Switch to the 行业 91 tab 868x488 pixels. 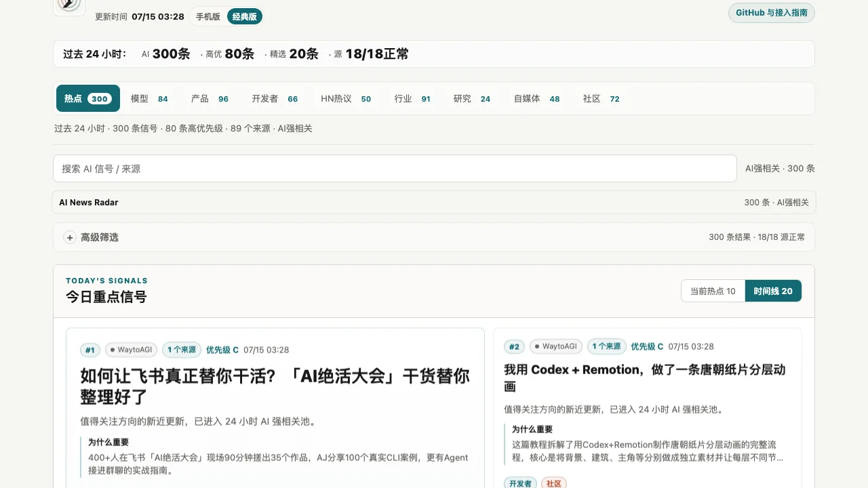coord(412,98)
